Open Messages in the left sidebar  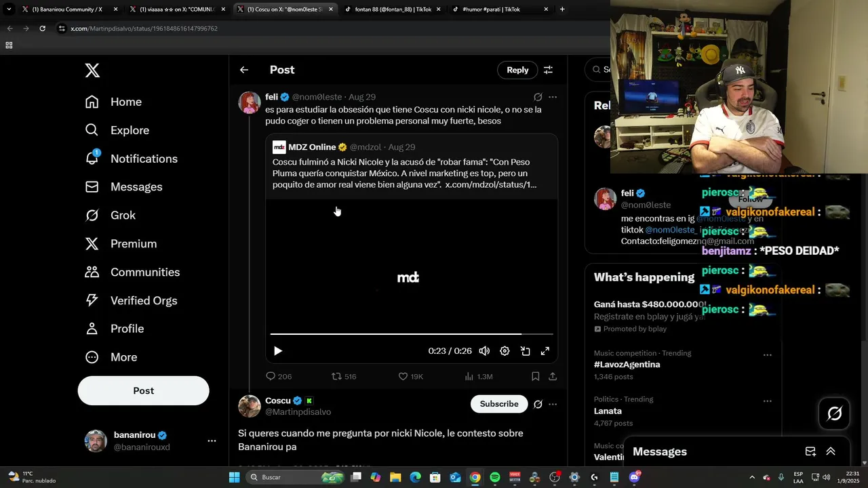pos(123,187)
